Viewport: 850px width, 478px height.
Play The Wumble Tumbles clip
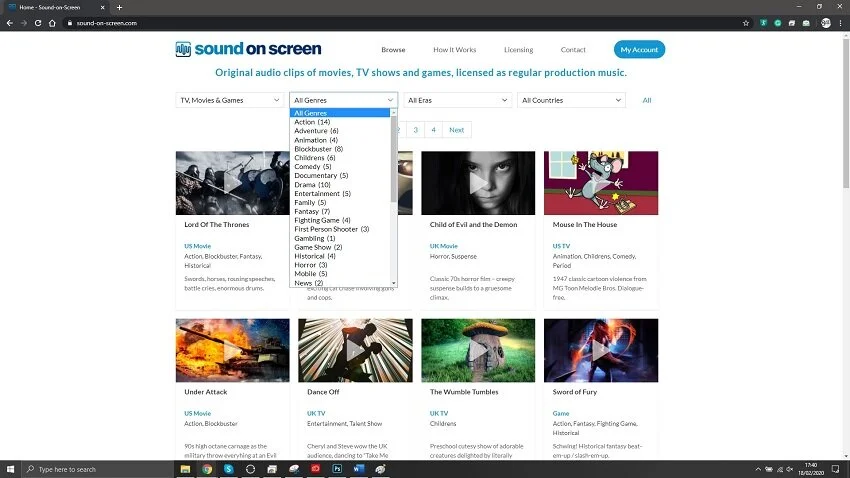(478, 350)
